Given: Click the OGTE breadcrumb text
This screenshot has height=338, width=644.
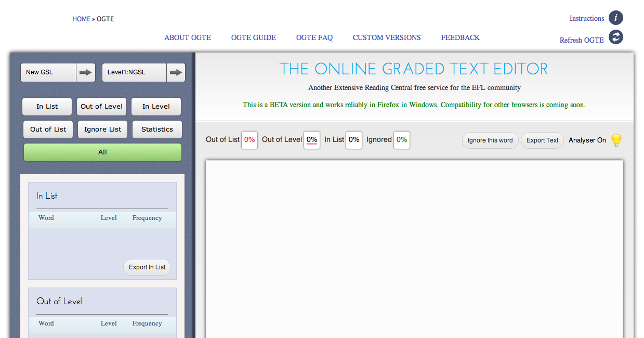Looking at the screenshot, I should pyautogui.click(x=106, y=19).
